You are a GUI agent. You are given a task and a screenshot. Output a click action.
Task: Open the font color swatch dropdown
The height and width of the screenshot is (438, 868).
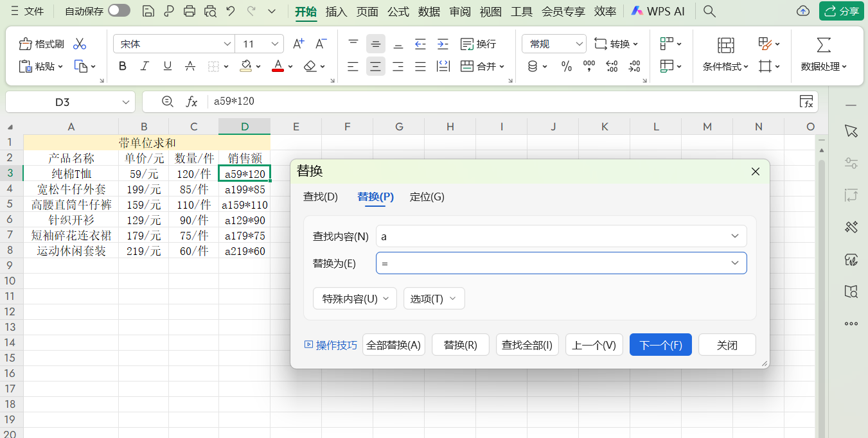tap(289, 66)
